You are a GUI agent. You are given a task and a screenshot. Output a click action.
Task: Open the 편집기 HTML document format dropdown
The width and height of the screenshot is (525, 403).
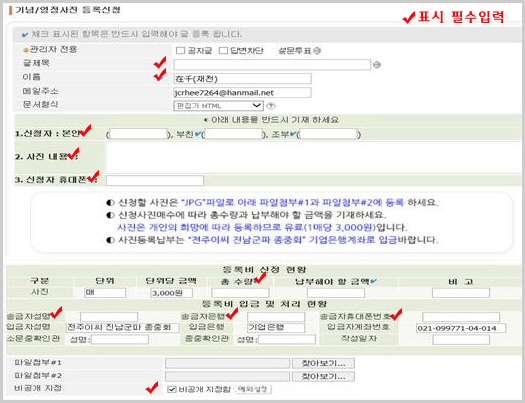(x=219, y=106)
